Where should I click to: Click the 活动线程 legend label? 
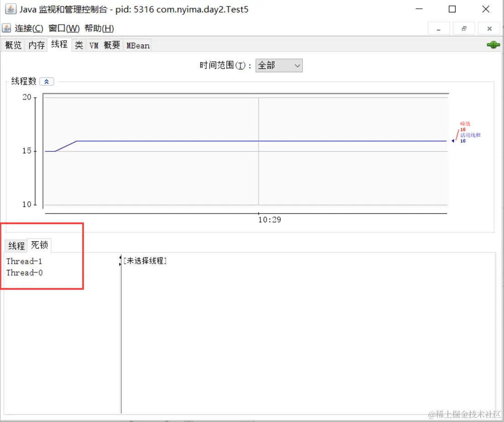[470, 135]
